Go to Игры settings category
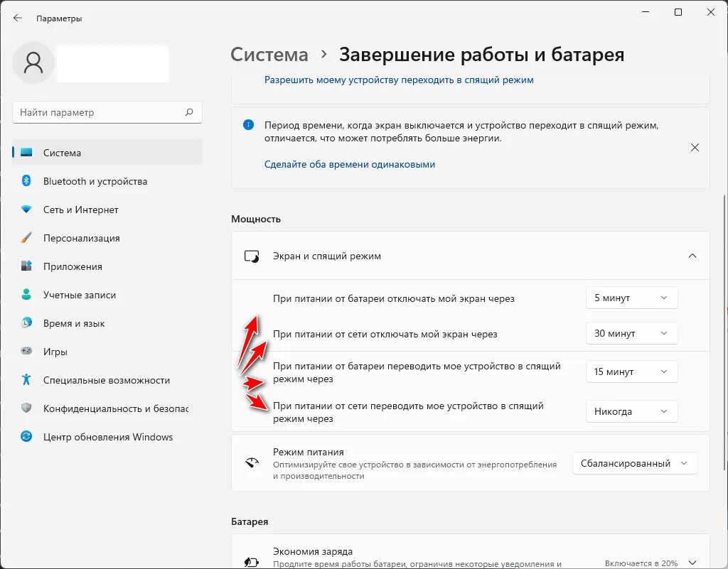 tap(107, 352)
